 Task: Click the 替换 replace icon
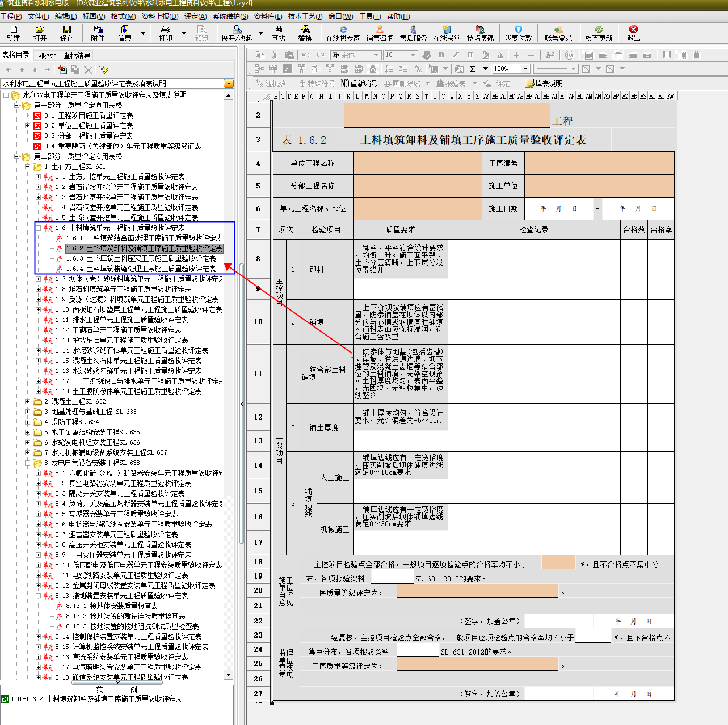coord(305,33)
